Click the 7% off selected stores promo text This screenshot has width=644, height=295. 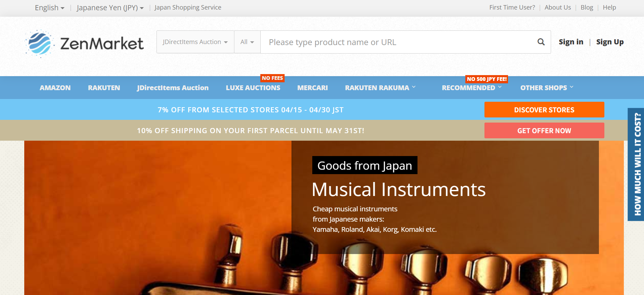coord(250,110)
